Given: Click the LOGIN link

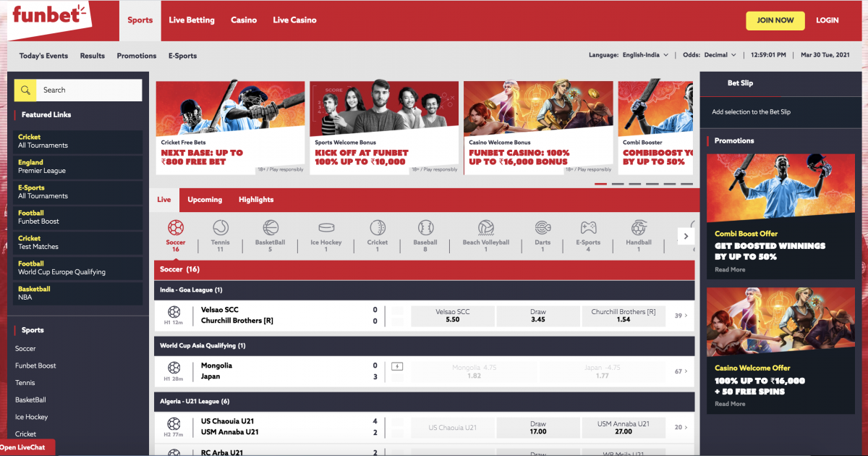Looking at the screenshot, I should tap(827, 20).
